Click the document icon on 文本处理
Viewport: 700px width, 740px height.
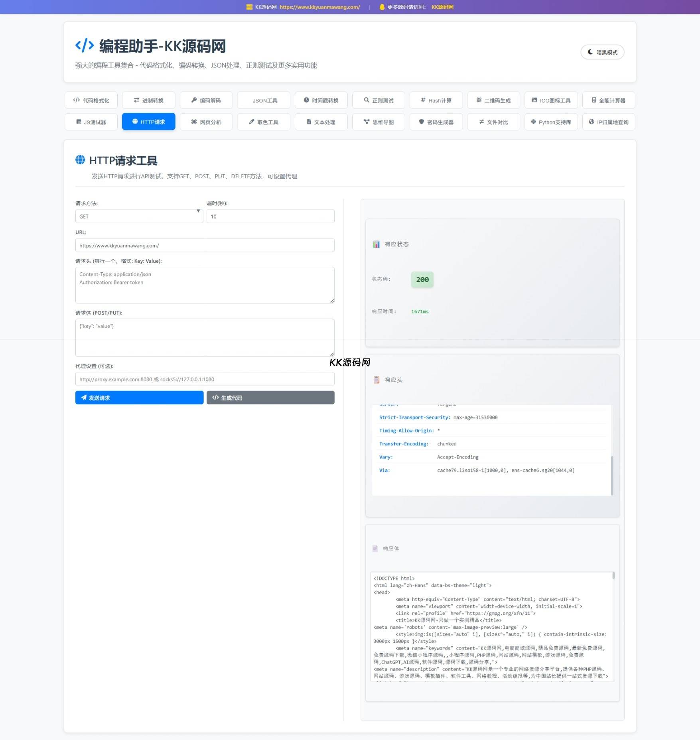tap(309, 122)
